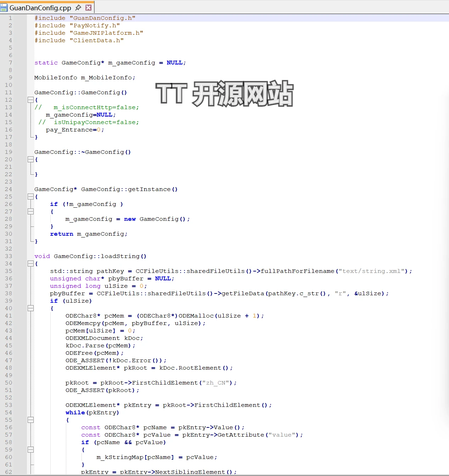Collapse the if (ulSize) block at line 40

[x=30, y=308]
